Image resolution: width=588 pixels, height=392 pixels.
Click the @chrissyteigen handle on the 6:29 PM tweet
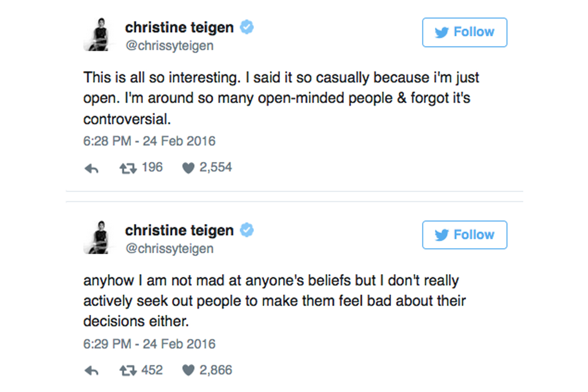(169, 249)
